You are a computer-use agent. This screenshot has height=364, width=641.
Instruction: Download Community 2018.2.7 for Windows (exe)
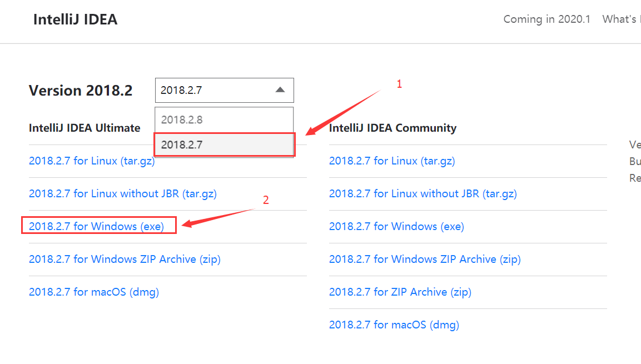tap(396, 226)
